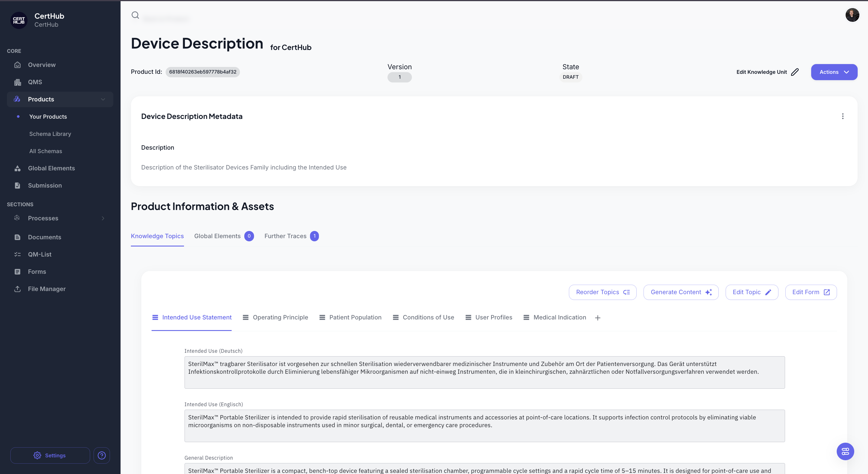Select the Operating Principle topic tab

pyautogui.click(x=280, y=317)
